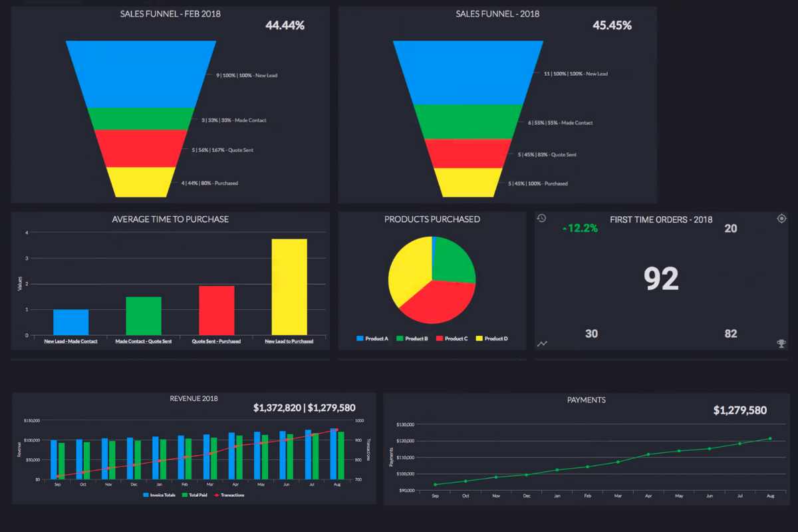798x532 pixels.
Task: Click the blue New Lead segment in Sales Funnel - 2018
Action: point(468,72)
